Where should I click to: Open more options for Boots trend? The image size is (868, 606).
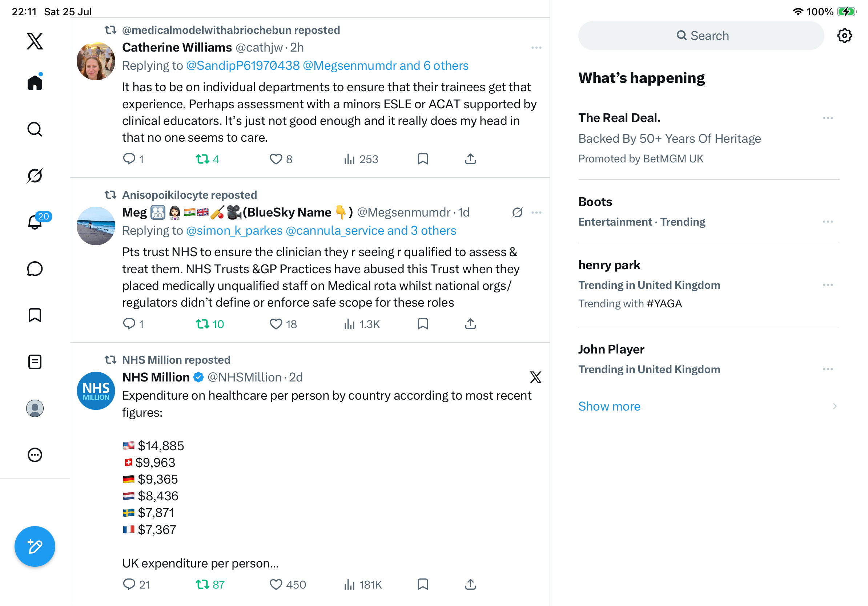[x=828, y=222]
